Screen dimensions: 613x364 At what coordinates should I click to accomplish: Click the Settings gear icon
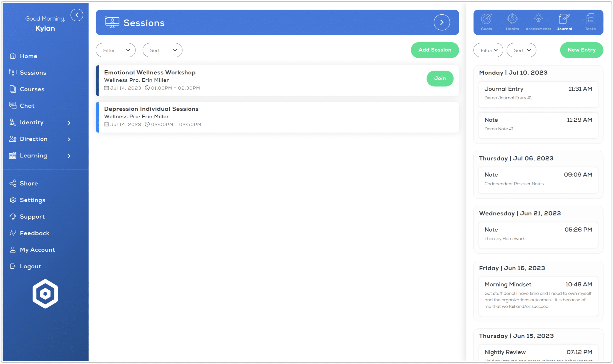[13, 200]
